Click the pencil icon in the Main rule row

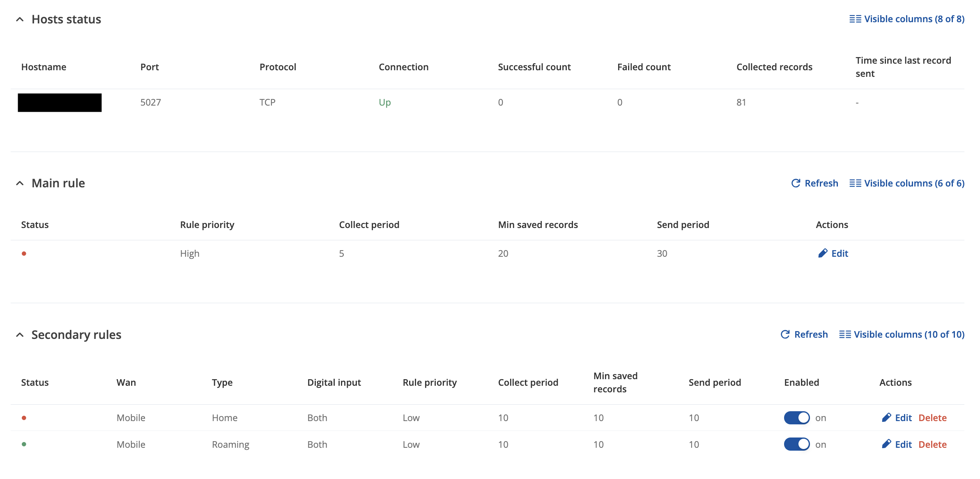822,253
